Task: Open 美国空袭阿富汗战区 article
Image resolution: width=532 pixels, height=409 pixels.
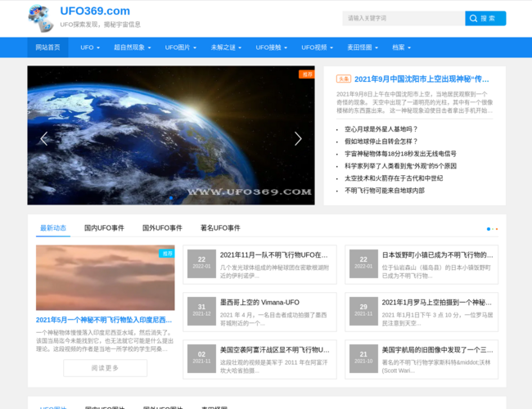Action: coord(274,350)
